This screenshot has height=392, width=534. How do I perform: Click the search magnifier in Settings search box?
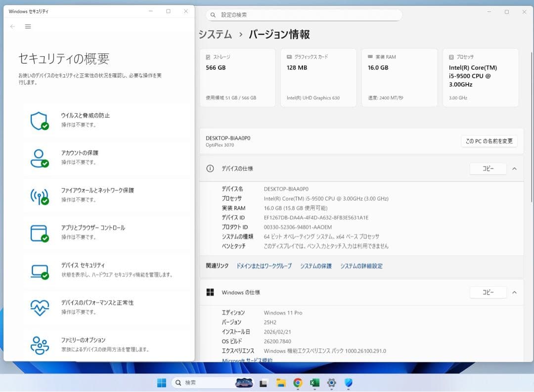pyautogui.click(x=213, y=15)
